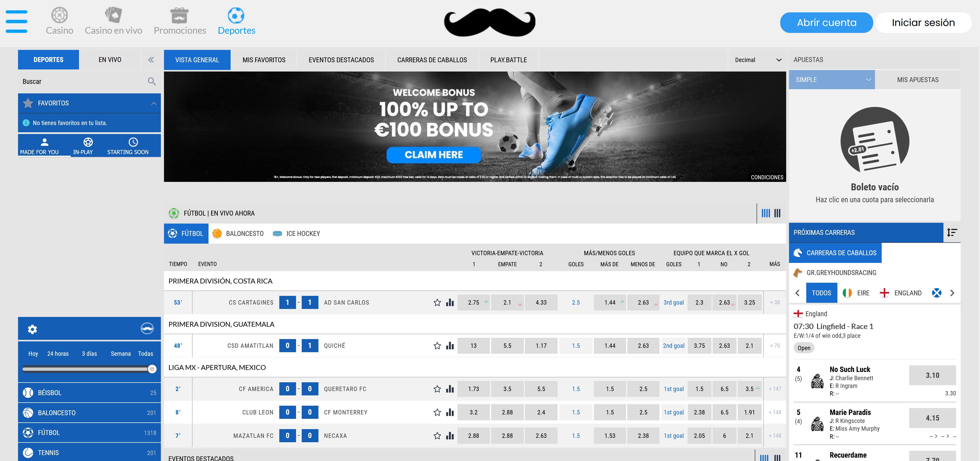
Task: Select odds 3.10 for No Such Luck
Action: pyautogui.click(x=932, y=375)
